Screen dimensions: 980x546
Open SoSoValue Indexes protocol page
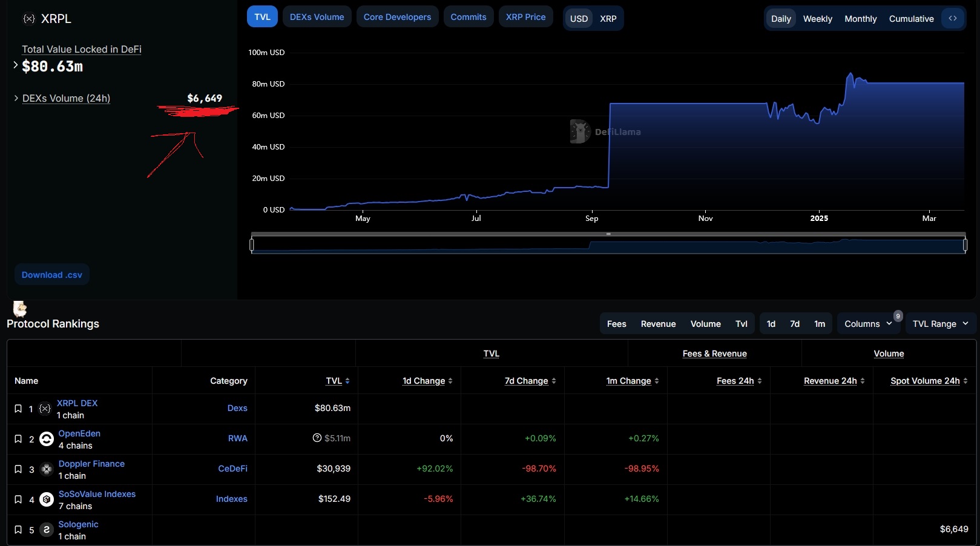click(97, 494)
